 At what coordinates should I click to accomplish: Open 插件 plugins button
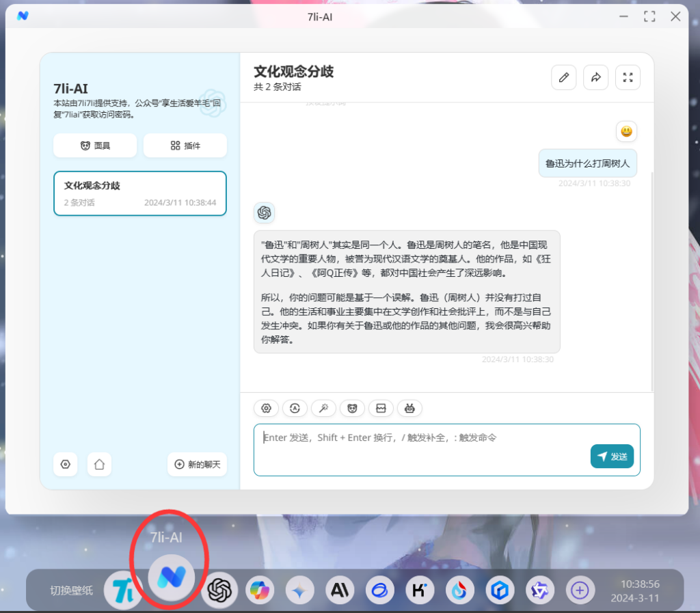pyautogui.click(x=185, y=146)
